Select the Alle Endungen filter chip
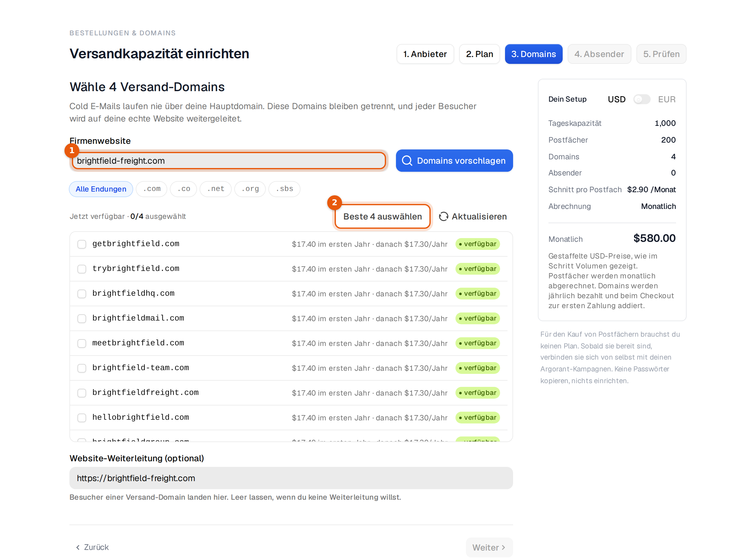 pos(101,189)
